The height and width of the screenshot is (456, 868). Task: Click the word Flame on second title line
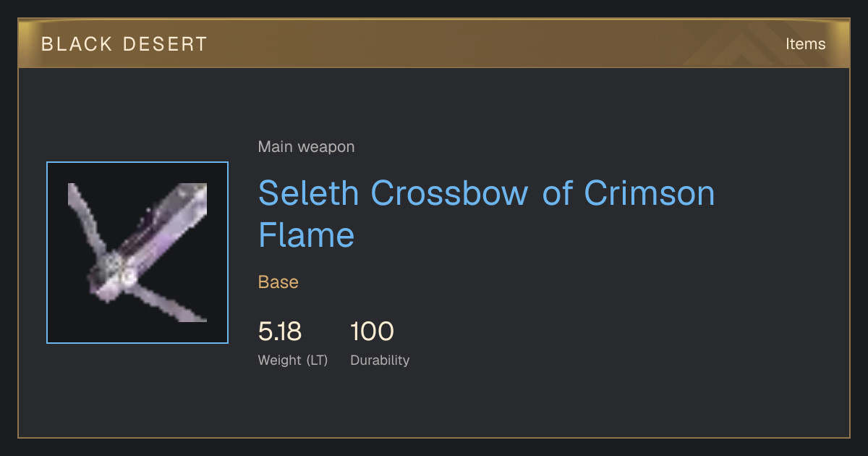tap(307, 235)
